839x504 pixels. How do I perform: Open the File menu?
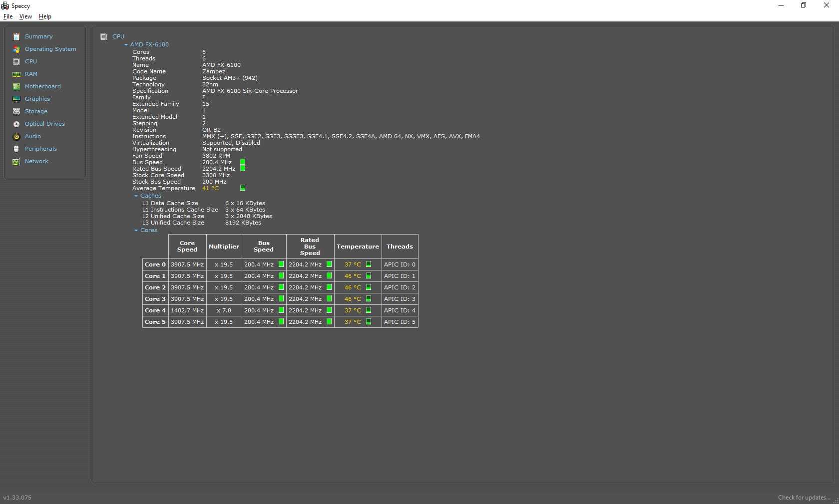tap(8, 16)
